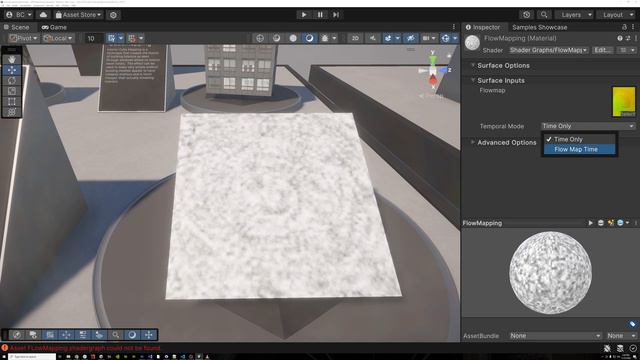Click the cache server status icon
640x360 pixels.
point(620,348)
